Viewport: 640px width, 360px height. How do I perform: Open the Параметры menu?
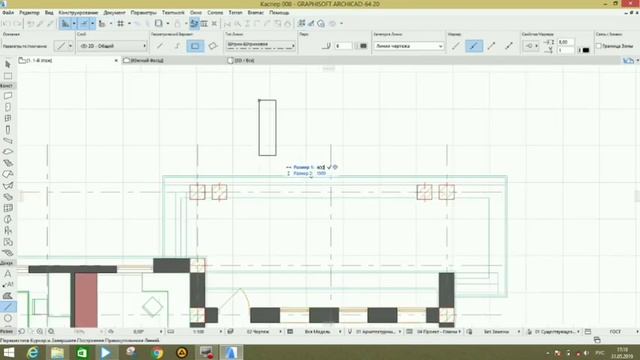coord(143,13)
